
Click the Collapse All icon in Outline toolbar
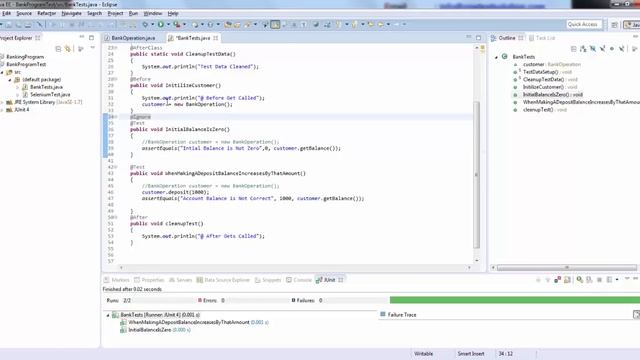pyautogui.click(x=573, y=49)
